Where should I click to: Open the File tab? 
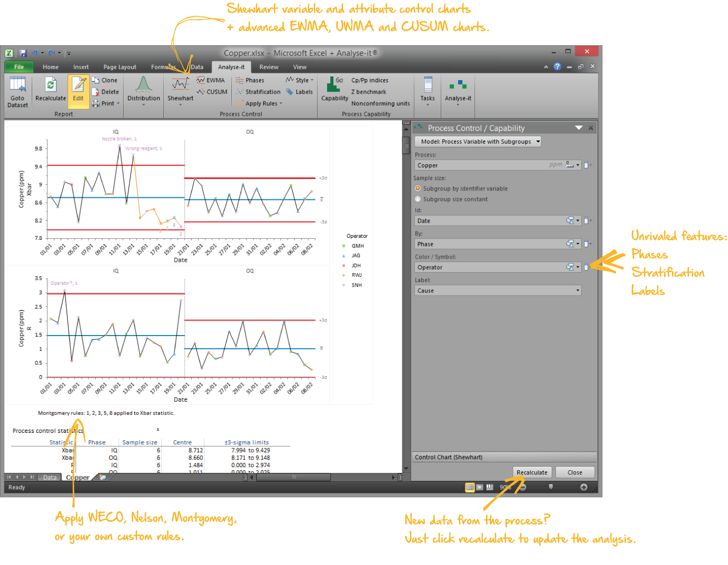click(19, 67)
